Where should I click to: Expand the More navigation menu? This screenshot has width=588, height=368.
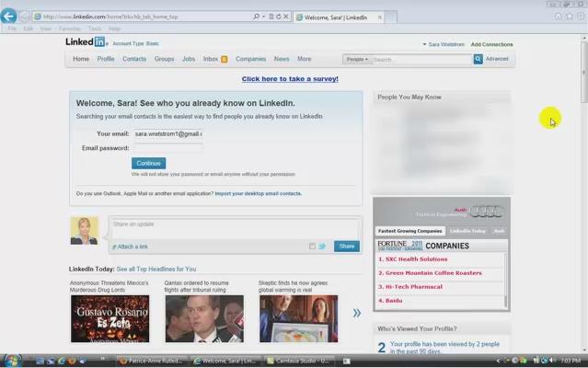pyautogui.click(x=305, y=59)
